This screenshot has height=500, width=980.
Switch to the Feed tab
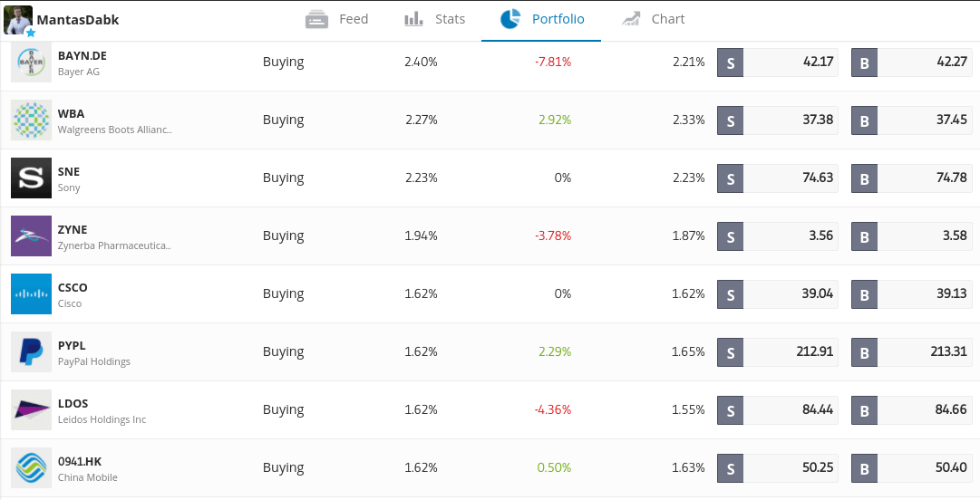tap(337, 19)
